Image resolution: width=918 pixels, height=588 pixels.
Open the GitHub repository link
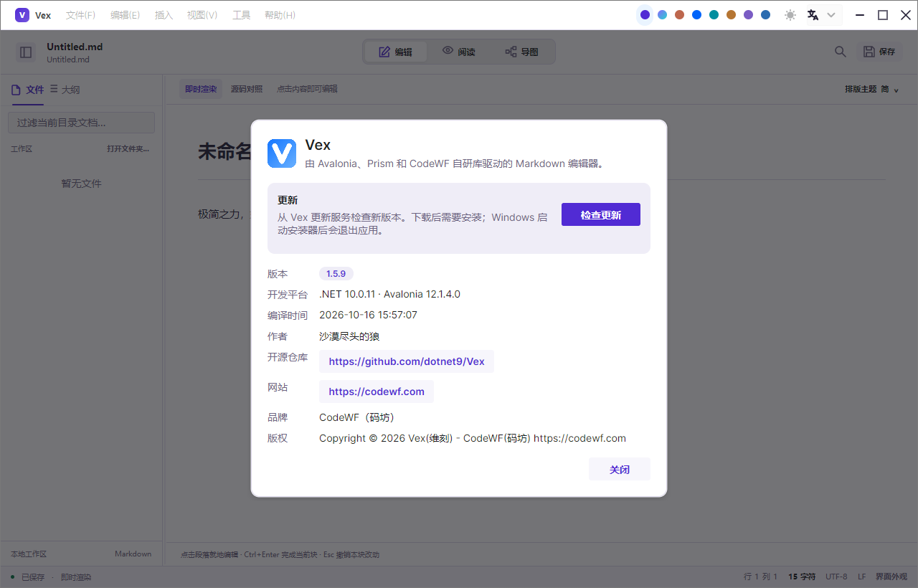click(x=407, y=361)
